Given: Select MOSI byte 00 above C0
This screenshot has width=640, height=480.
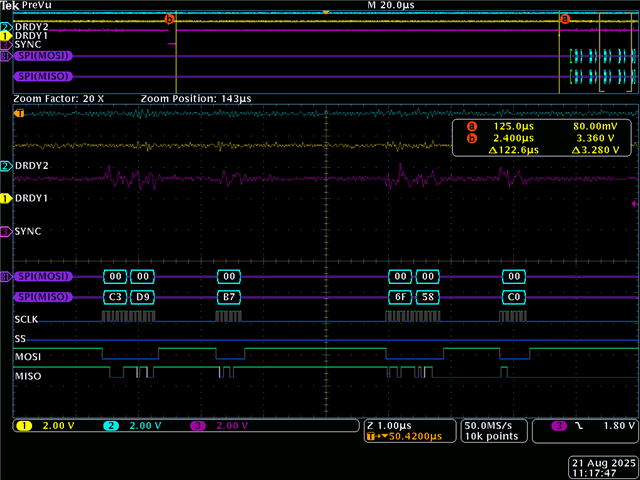Looking at the screenshot, I should click(x=513, y=276).
